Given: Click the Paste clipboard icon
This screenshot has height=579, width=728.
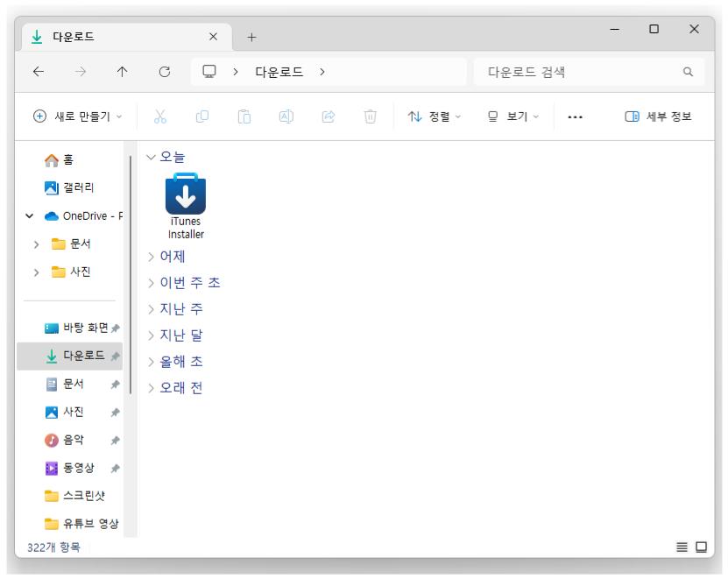Looking at the screenshot, I should point(244,117).
